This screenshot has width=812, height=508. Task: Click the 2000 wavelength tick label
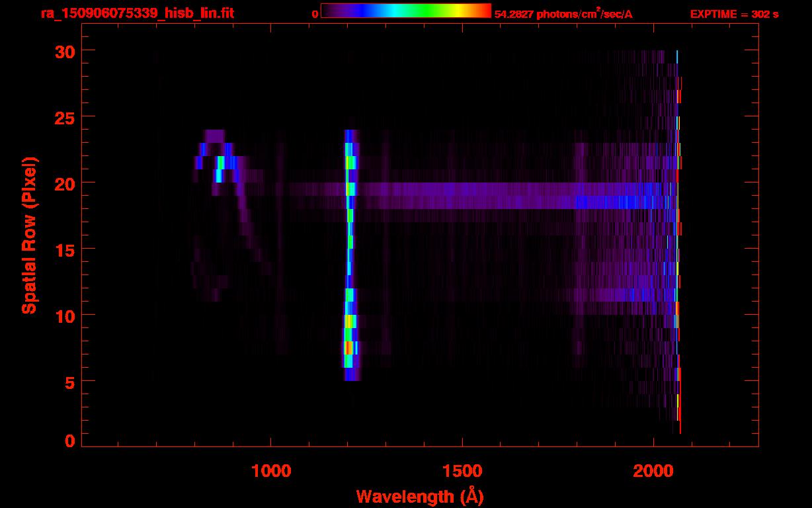653,471
